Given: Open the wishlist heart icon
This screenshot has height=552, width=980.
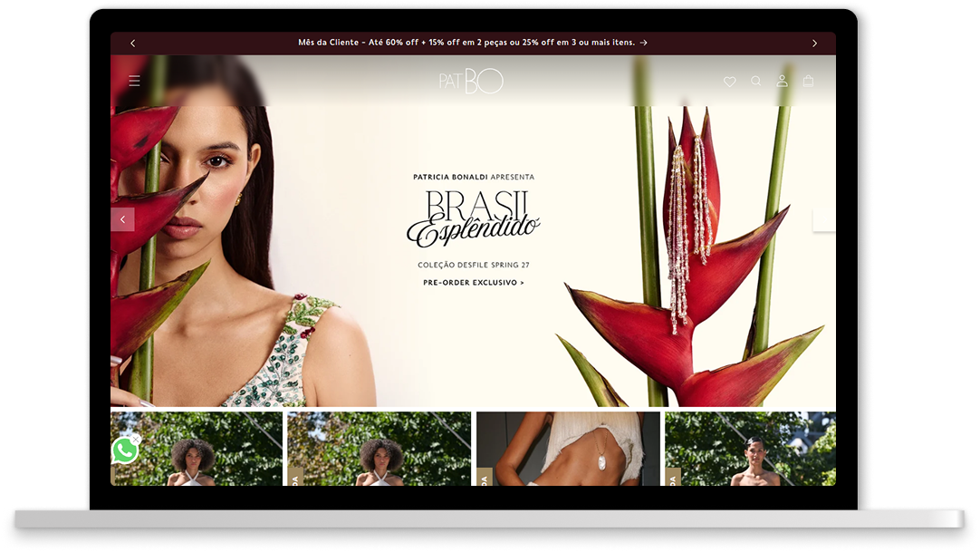Looking at the screenshot, I should 729,82.
